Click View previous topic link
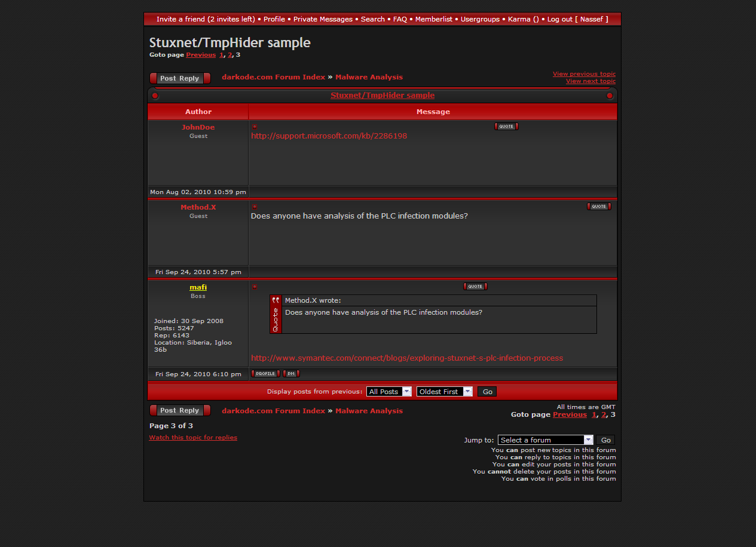The height and width of the screenshot is (547, 756). [x=584, y=74]
